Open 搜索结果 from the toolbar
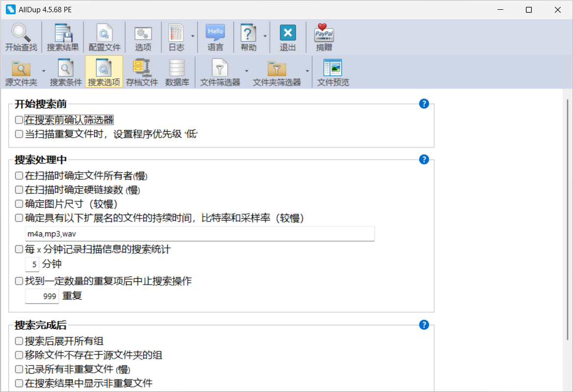 click(x=63, y=33)
